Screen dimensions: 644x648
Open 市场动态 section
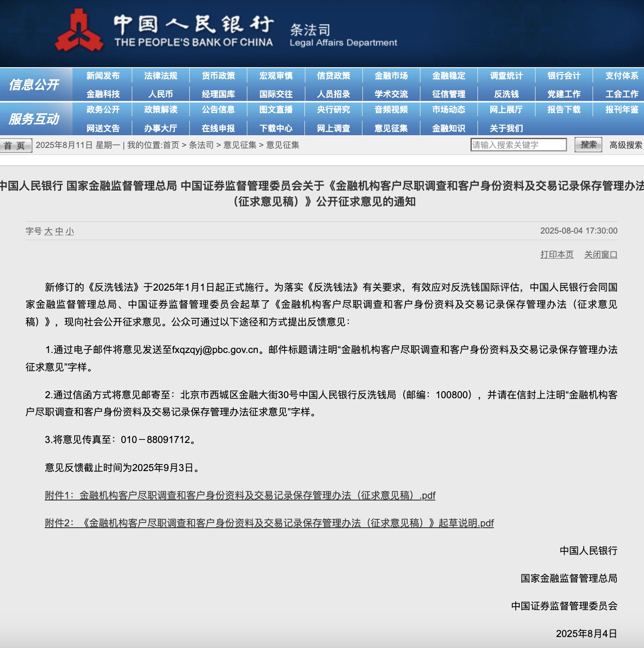[449, 109]
